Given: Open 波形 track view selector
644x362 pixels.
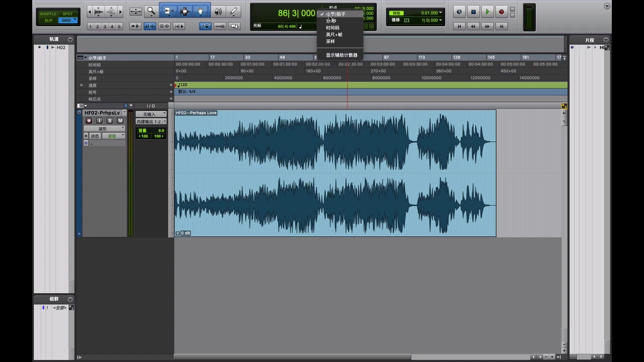Looking at the screenshot, I should [105, 129].
